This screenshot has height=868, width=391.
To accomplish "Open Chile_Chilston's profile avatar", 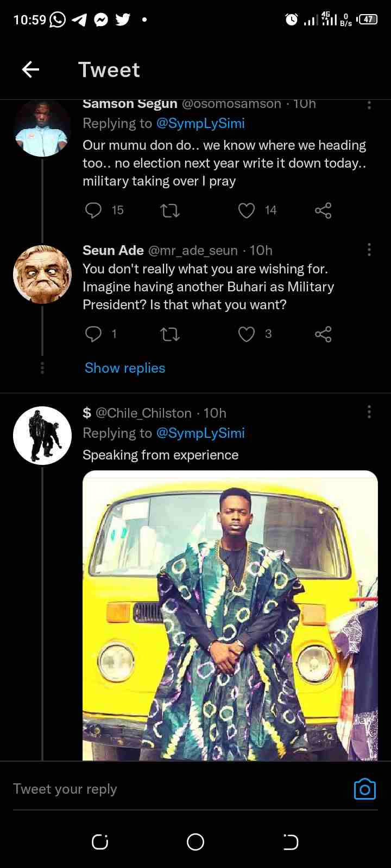I will [x=42, y=435].
